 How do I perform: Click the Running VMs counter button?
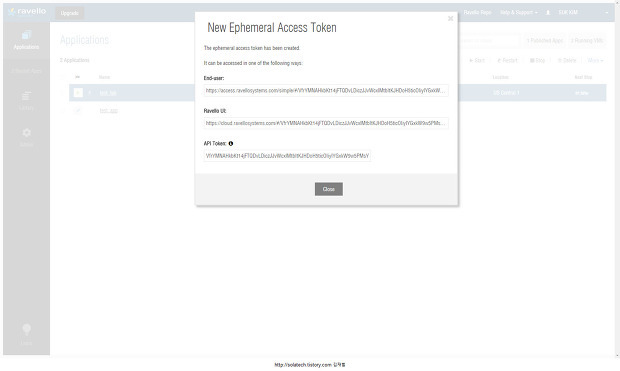point(587,41)
